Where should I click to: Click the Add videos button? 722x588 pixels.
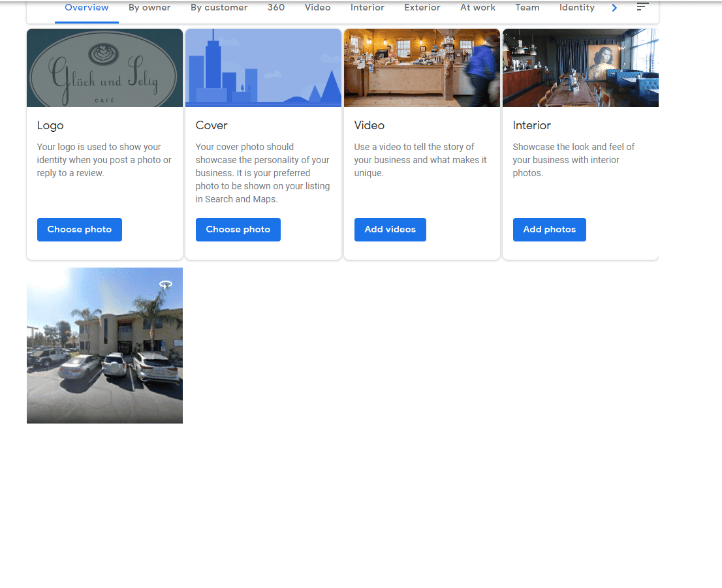(x=390, y=230)
